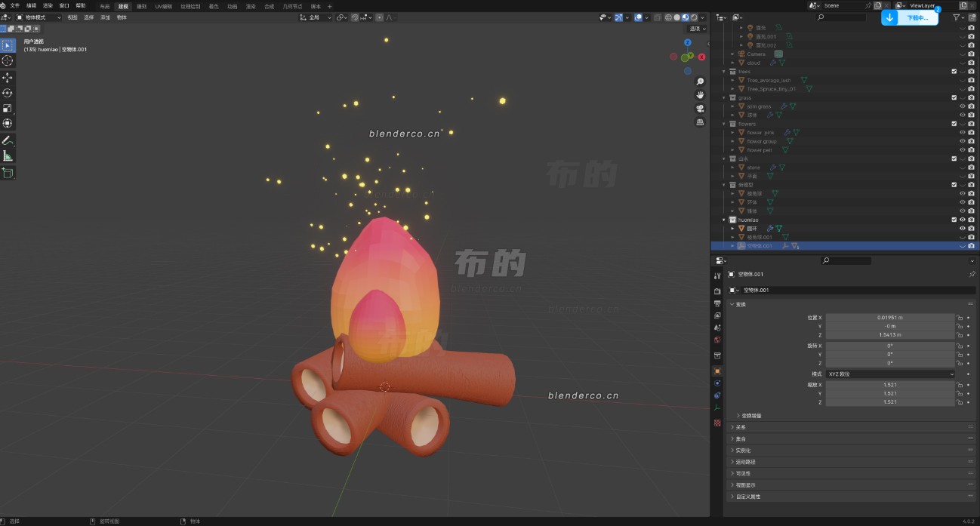Image resolution: width=980 pixels, height=526 pixels.
Task: Lock the Location X value
Action: (x=960, y=318)
